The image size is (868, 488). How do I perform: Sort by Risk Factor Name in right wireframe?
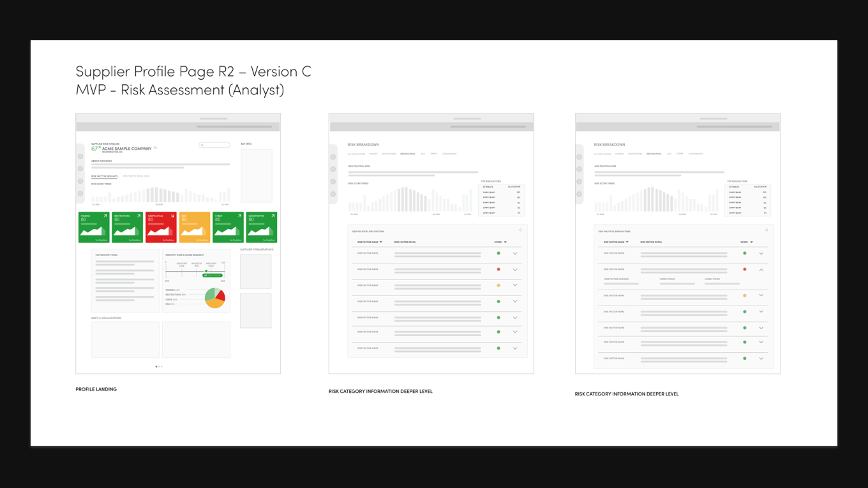[x=627, y=242]
